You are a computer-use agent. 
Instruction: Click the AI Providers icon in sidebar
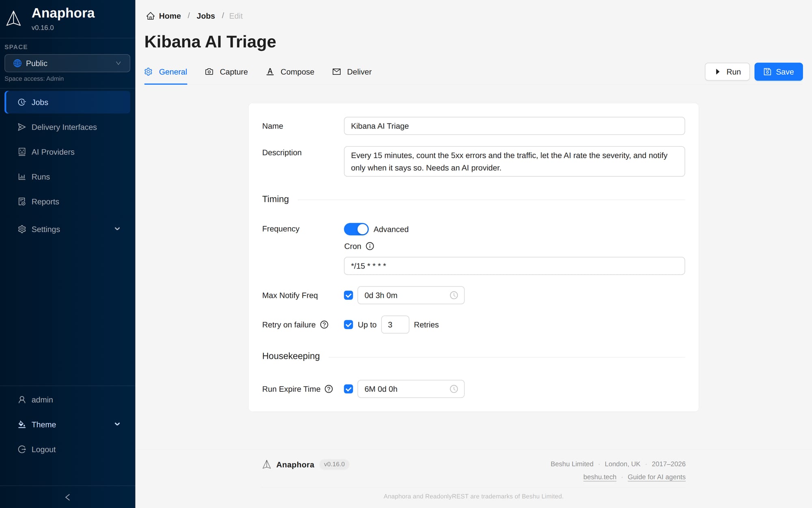[x=22, y=152]
